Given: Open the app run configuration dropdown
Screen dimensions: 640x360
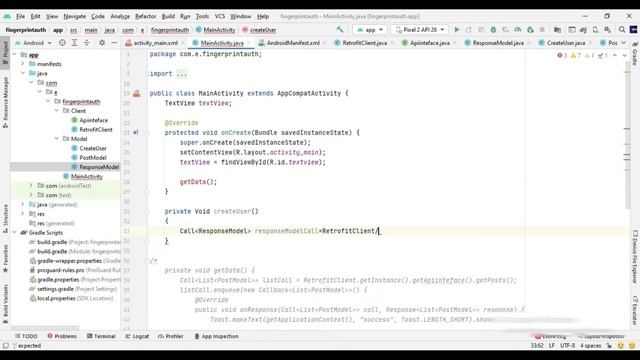Looking at the screenshot, I should pyautogui.click(x=370, y=30).
